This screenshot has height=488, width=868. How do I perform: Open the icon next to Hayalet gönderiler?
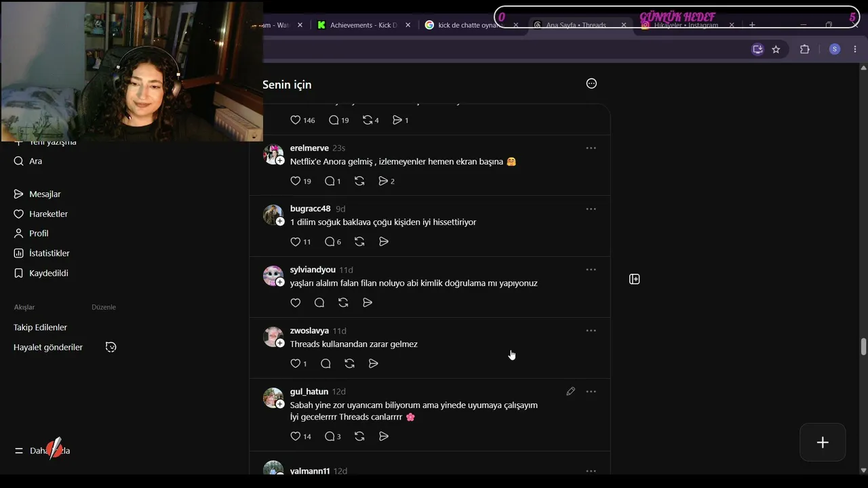(111, 347)
